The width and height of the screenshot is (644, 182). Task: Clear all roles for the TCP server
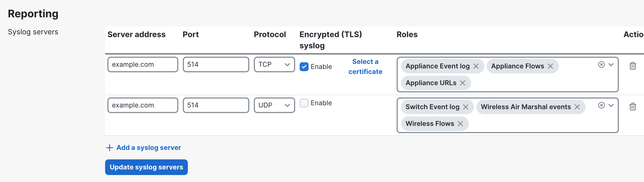point(602,65)
